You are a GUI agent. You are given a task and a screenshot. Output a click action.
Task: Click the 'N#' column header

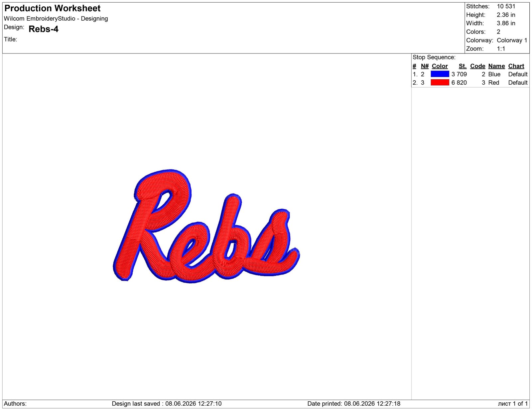click(x=425, y=66)
